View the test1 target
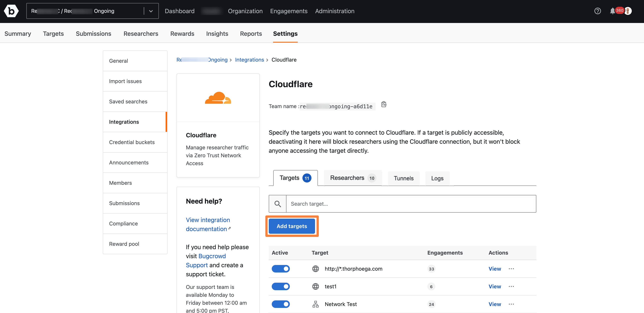 (x=495, y=286)
